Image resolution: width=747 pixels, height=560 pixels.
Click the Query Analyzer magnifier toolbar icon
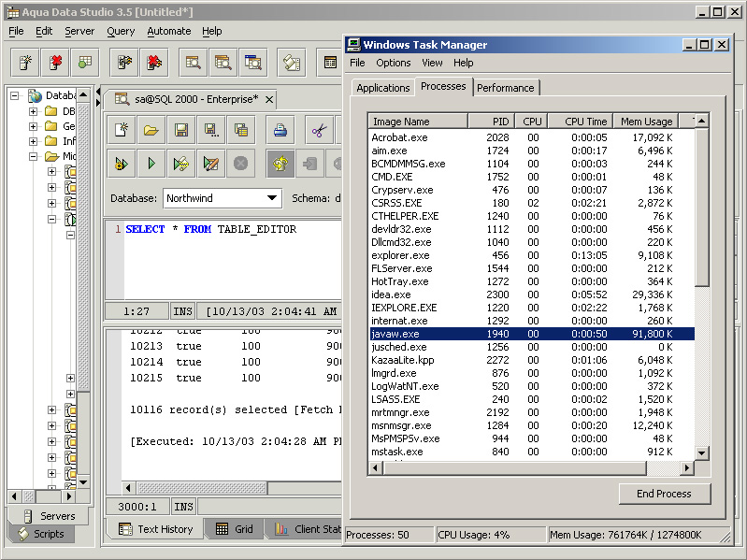pyautogui.click(x=194, y=63)
